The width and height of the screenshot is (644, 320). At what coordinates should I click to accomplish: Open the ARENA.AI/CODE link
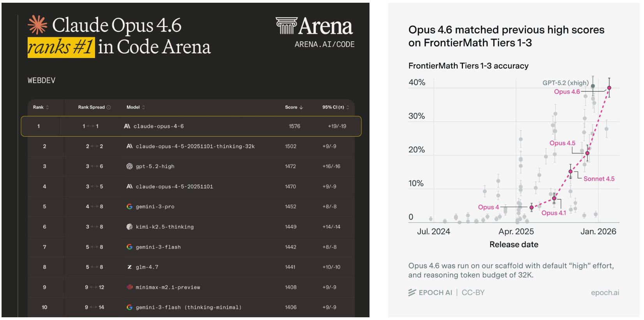click(x=324, y=44)
